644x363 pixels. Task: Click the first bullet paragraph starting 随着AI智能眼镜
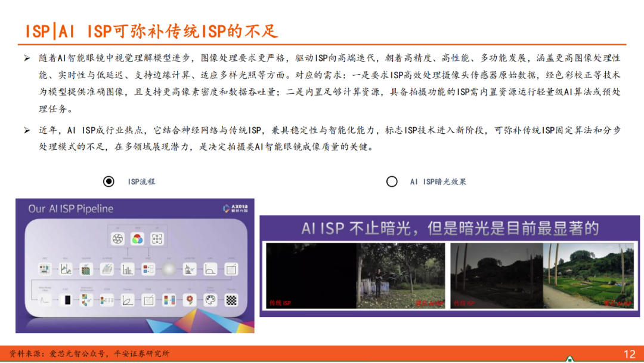tap(329, 84)
